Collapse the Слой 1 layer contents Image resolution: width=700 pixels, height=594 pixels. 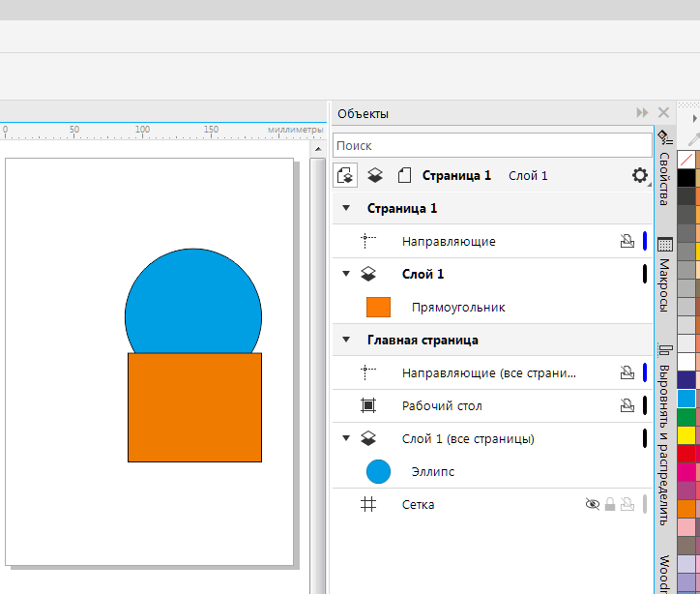coord(345,274)
